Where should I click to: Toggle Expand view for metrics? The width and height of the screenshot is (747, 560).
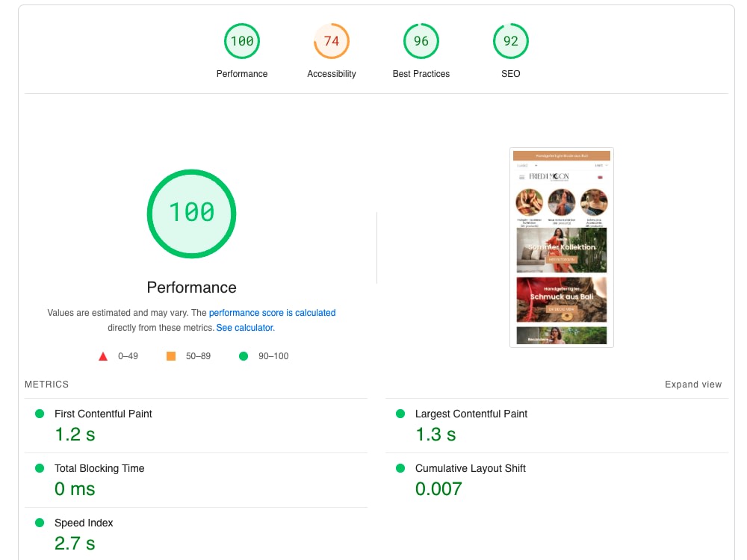(x=693, y=385)
